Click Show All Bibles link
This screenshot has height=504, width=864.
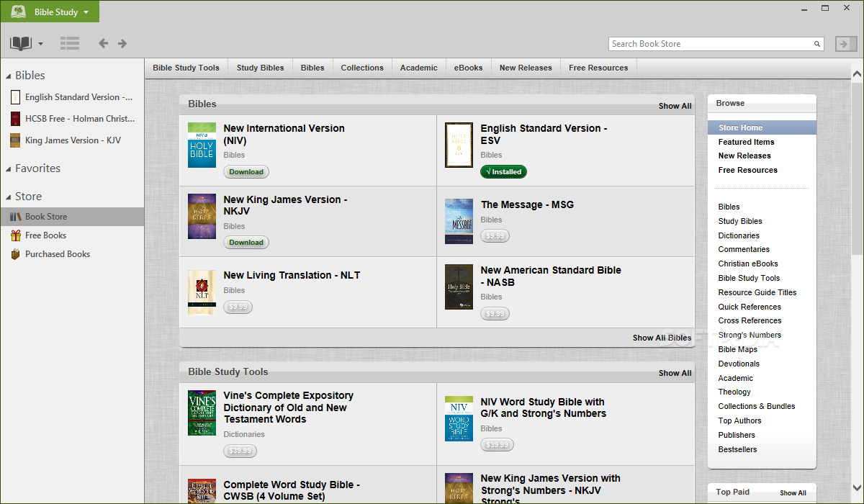[662, 338]
